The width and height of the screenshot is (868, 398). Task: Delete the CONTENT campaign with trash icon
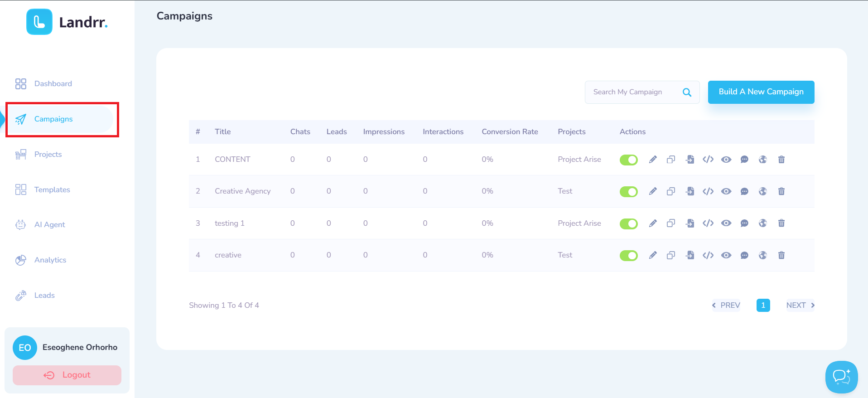click(781, 159)
